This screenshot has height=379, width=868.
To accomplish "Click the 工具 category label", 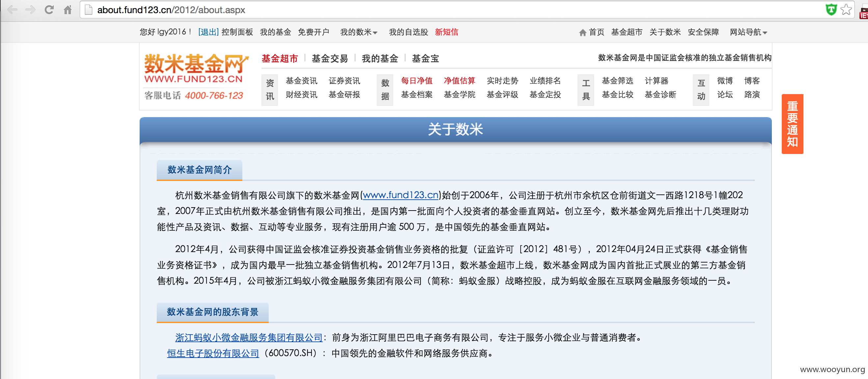I will point(586,90).
